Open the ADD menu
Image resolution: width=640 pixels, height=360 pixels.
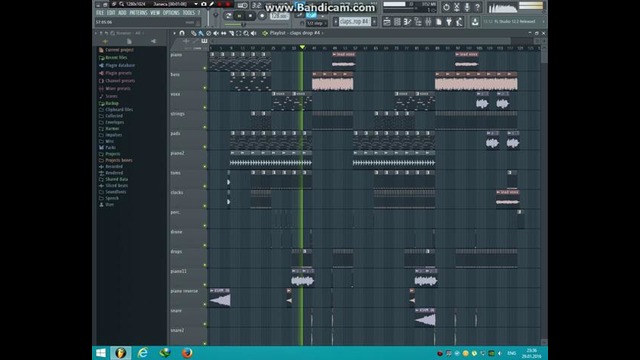pos(122,13)
